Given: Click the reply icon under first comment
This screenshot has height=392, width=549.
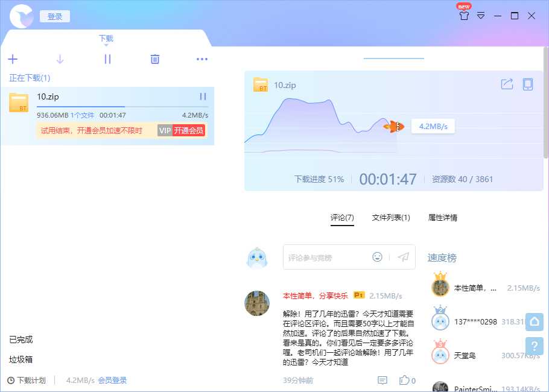Looking at the screenshot, I should click(x=382, y=380).
